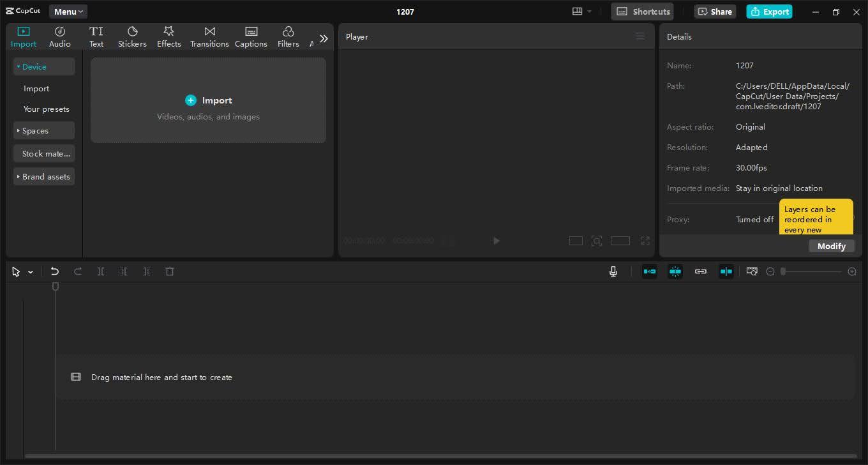
Task: Show more tabs with double-chevron arrow
Action: click(324, 38)
